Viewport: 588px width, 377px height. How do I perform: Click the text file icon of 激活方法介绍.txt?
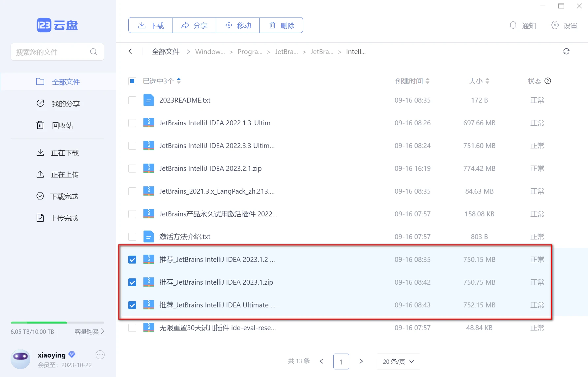click(149, 236)
